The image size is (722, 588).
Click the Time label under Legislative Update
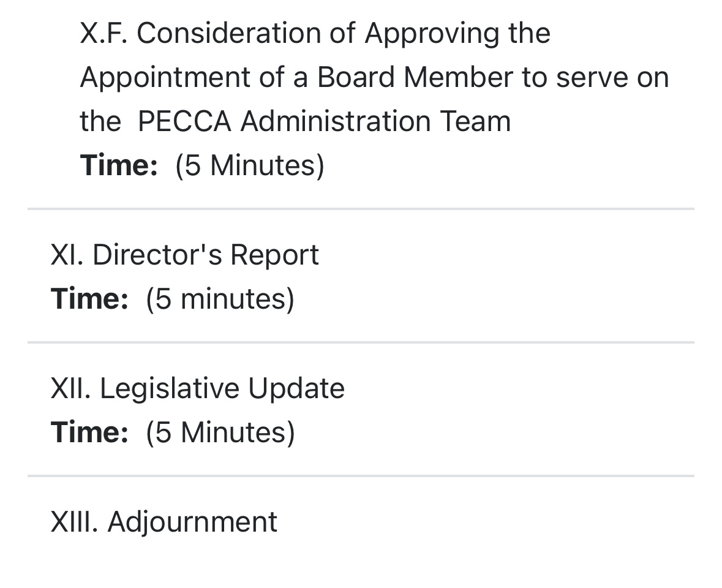[89, 432]
